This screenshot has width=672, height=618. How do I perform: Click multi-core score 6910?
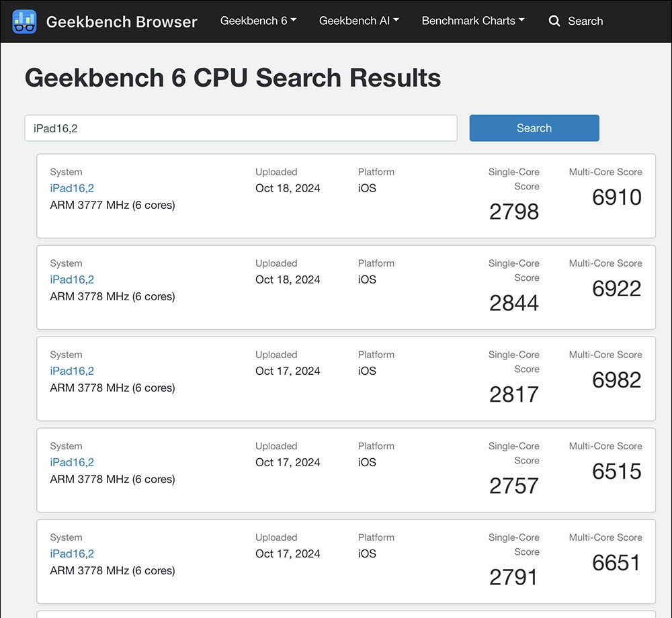(x=617, y=197)
